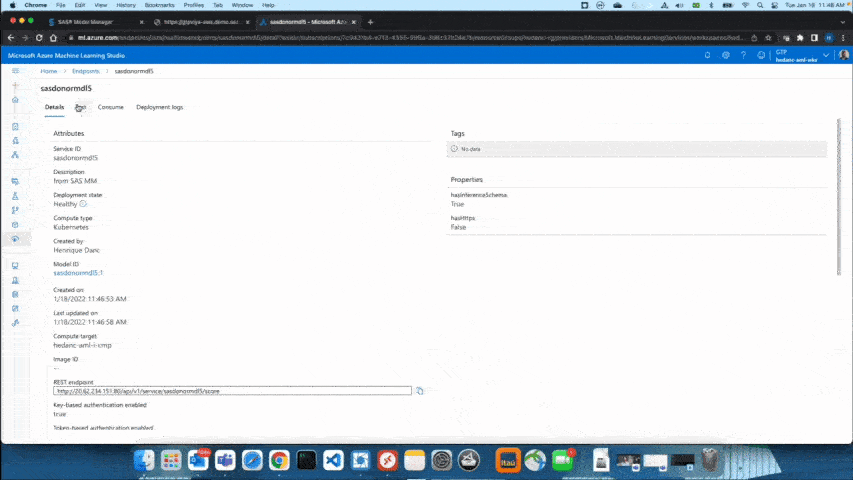Open the Home icon in left sidebar

point(15,100)
